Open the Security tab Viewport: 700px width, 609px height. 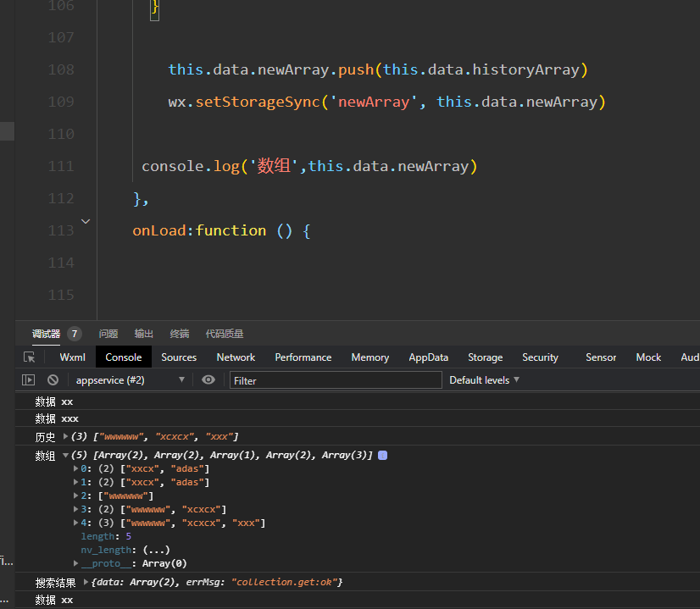[x=540, y=357]
